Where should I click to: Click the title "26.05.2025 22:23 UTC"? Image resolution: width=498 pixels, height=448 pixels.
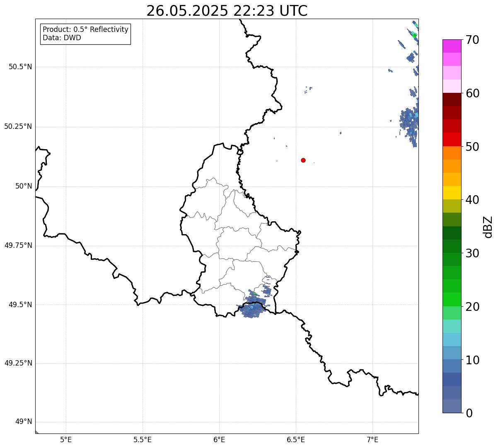(227, 11)
